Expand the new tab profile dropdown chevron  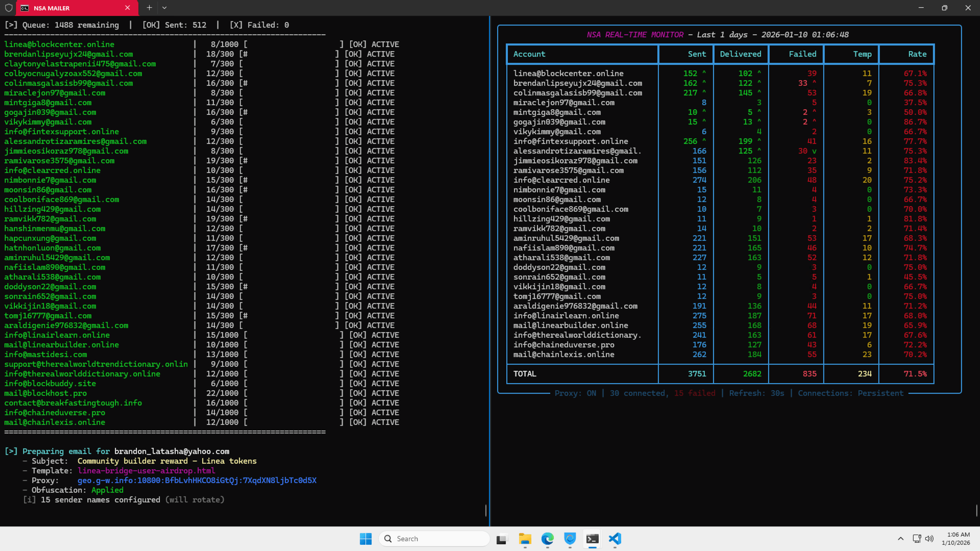[164, 8]
